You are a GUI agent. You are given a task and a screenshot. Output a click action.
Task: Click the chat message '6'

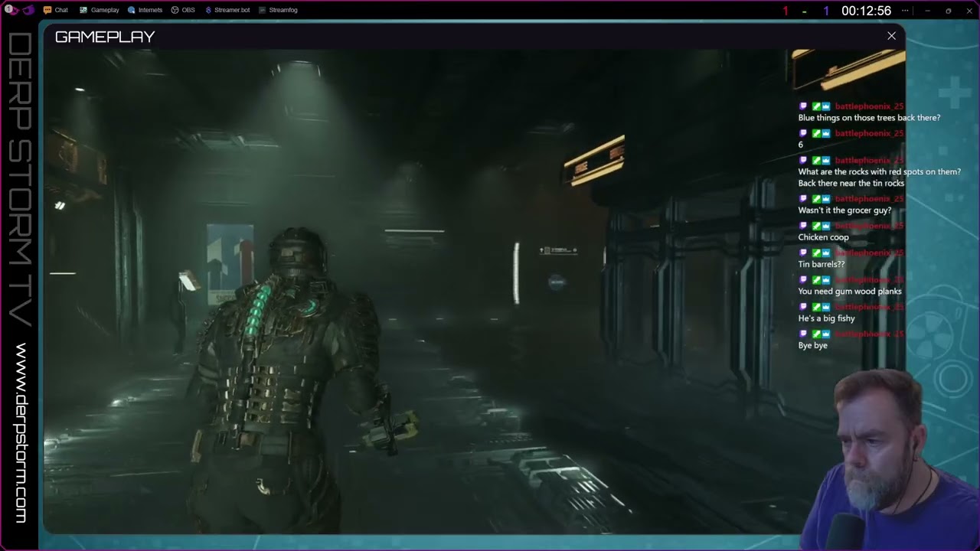(801, 145)
